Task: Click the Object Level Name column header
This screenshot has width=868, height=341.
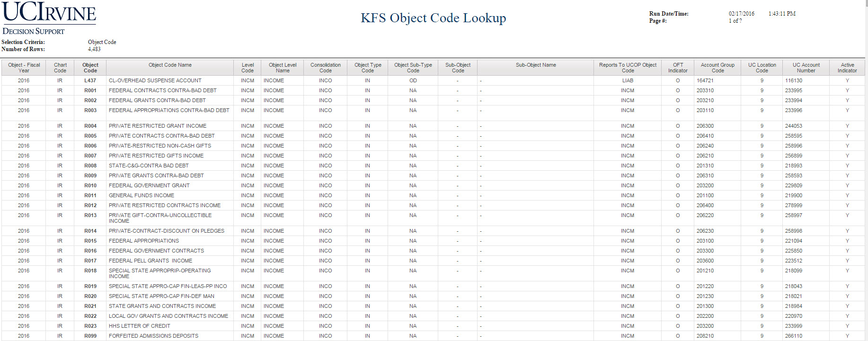Action: (x=283, y=68)
